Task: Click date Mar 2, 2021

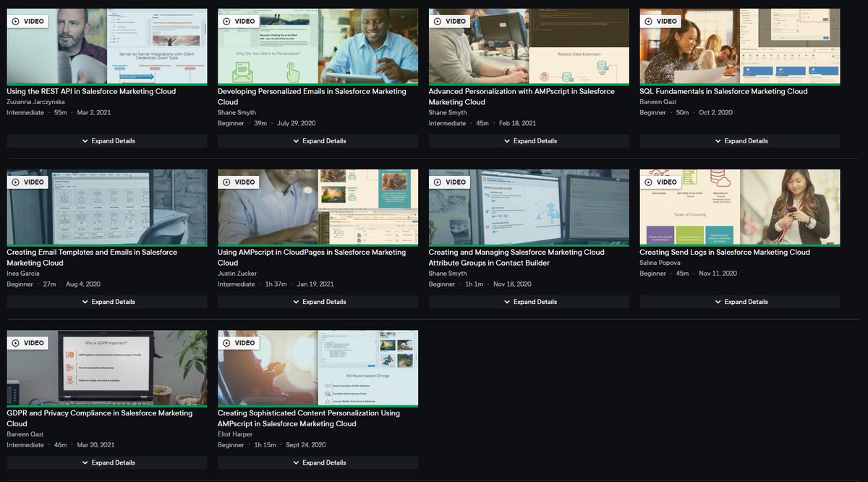Action: (93, 113)
